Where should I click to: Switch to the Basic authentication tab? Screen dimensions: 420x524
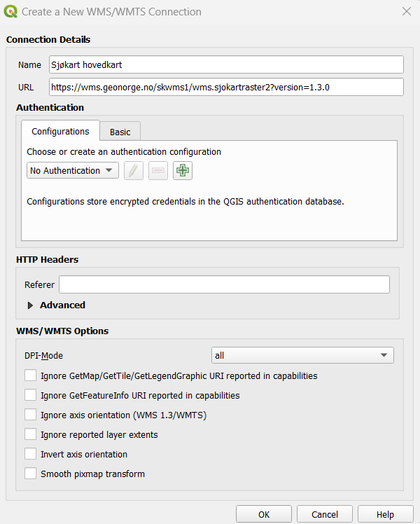(x=120, y=132)
